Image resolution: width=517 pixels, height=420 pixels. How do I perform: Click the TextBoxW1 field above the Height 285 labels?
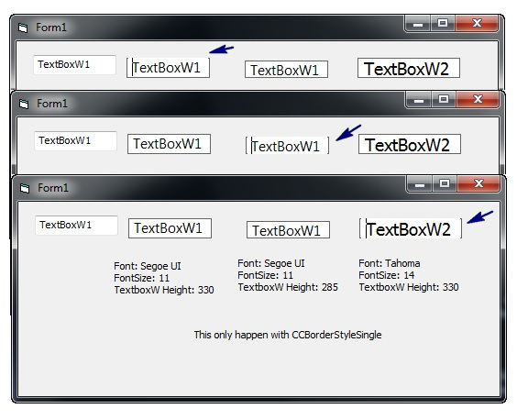coord(288,229)
